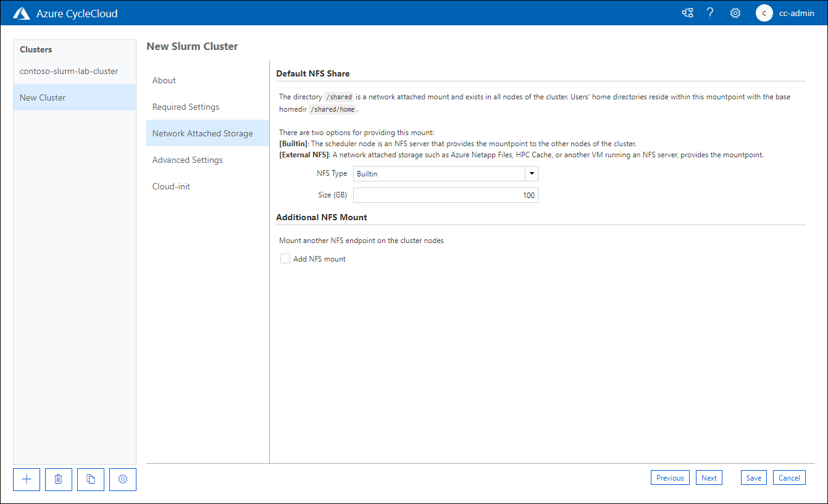Open the help icon in the top bar
Image resolution: width=828 pixels, height=504 pixels.
click(x=710, y=12)
